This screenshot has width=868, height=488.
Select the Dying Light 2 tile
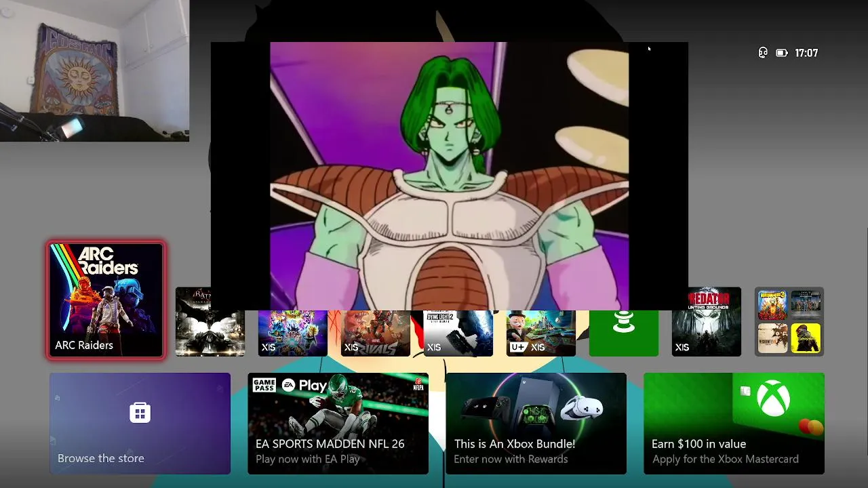tap(458, 333)
